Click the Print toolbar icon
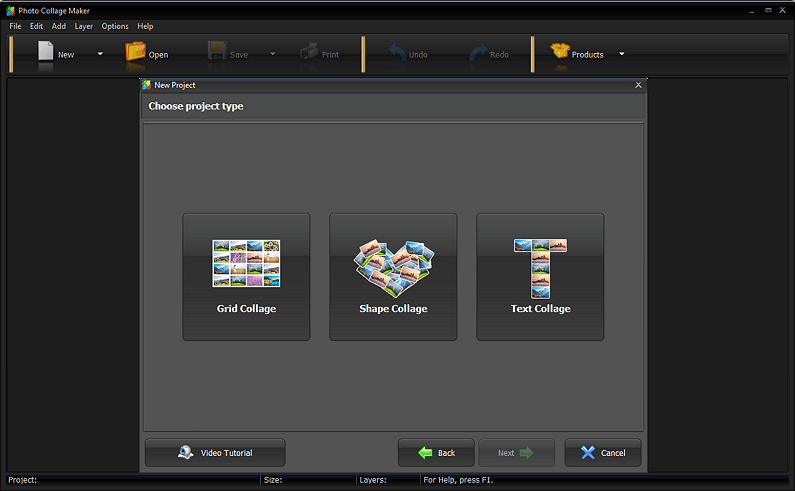 click(309, 51)
